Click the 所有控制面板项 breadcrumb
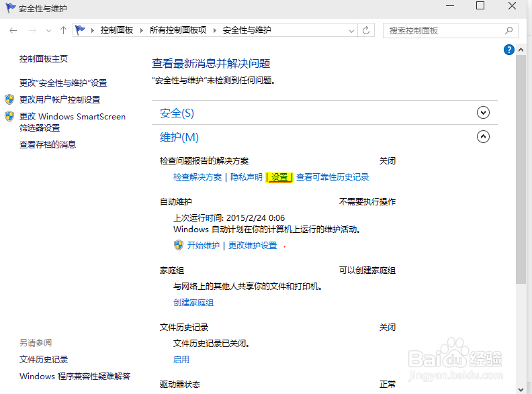 [x=178, y=30]
